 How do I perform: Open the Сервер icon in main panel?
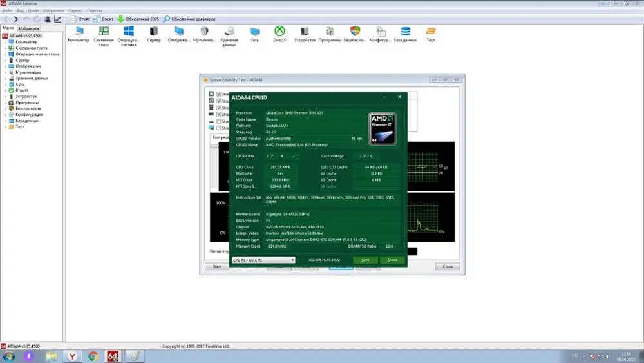tap(154, 32)
